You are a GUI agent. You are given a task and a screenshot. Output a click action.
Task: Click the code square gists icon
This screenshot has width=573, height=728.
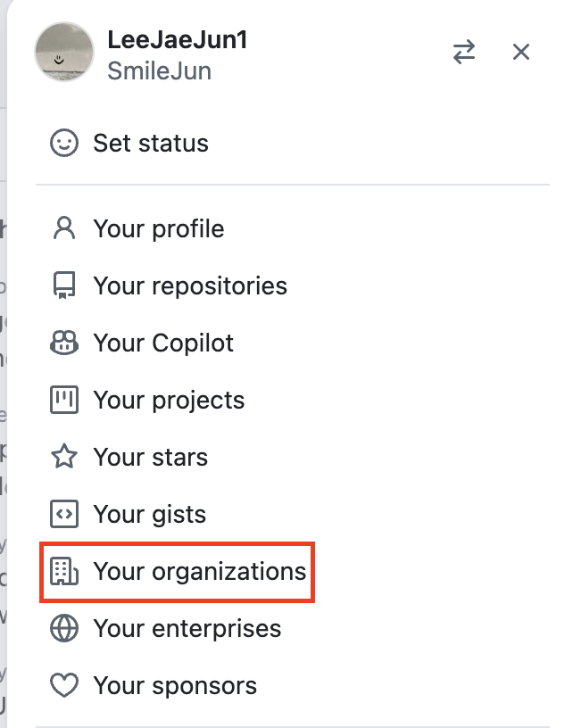point(64,515)
